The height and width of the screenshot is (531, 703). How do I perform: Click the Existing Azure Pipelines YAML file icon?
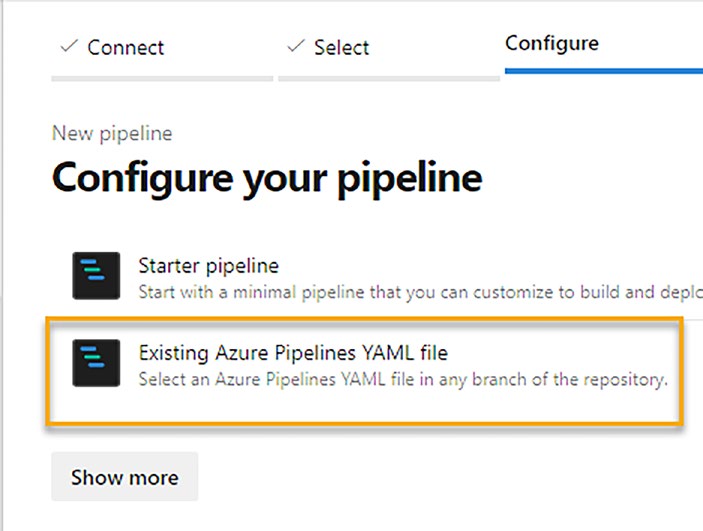(97, 363)
